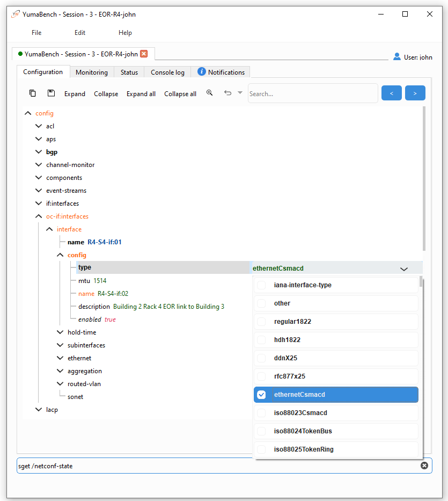
Task: Switch to the Monitoring tab
Action: [91, 72]
